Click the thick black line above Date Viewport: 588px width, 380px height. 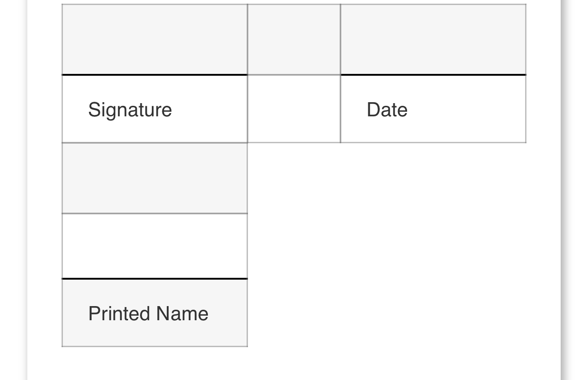(433, 74)
